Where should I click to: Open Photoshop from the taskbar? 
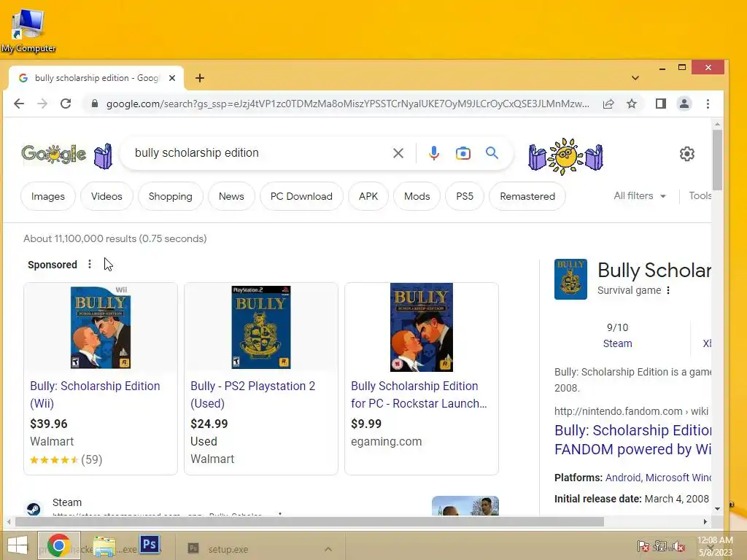[150, 544]
